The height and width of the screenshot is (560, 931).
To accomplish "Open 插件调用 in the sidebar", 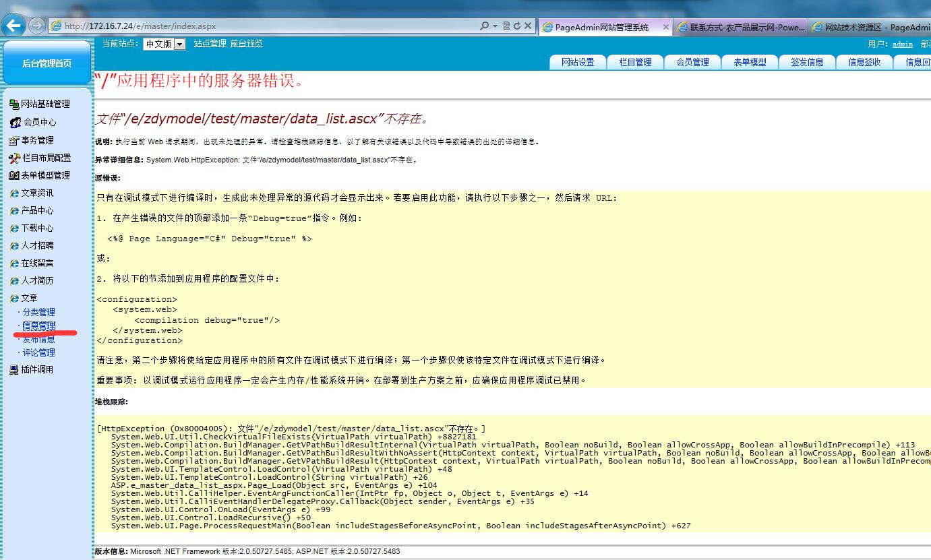I will point(36,369).
